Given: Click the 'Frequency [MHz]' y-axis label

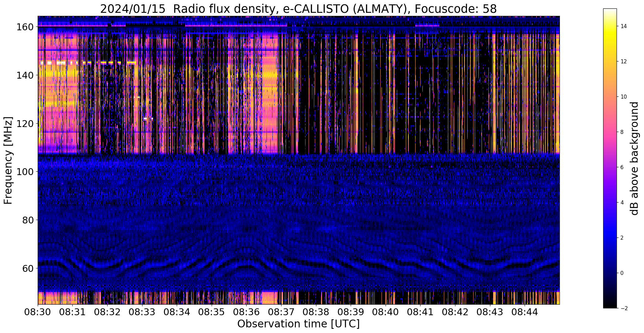Looking at the screenshot, I should pyautogui.click(x=8, y=160).
